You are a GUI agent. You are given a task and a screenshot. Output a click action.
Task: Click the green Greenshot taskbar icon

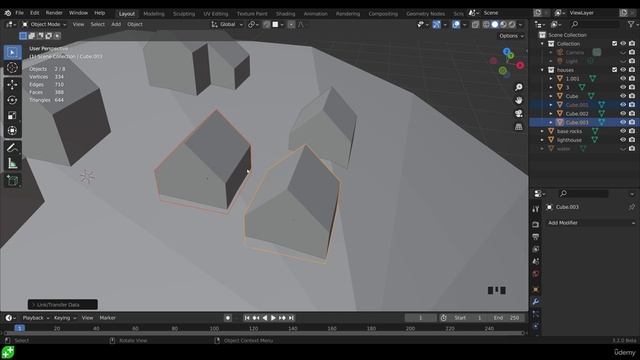[x=8, y=352]
